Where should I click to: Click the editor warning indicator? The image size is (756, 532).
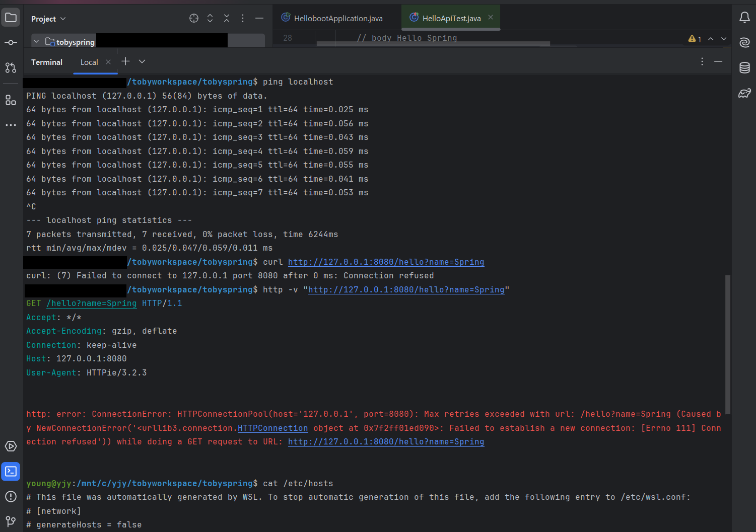click(x=695, y=39)
